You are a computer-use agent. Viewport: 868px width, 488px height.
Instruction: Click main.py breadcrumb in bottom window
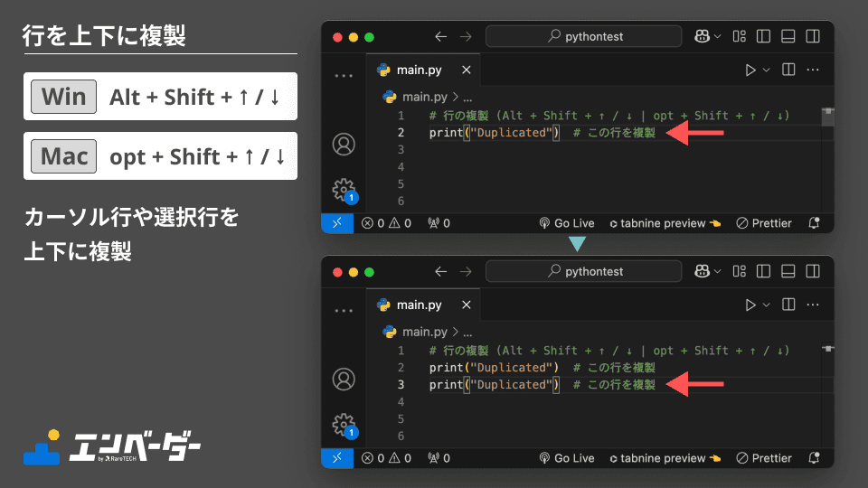click(425, 332)
